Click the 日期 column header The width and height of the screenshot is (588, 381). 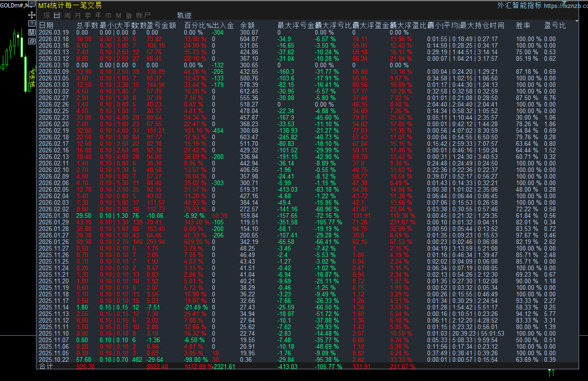pos(46,25)
